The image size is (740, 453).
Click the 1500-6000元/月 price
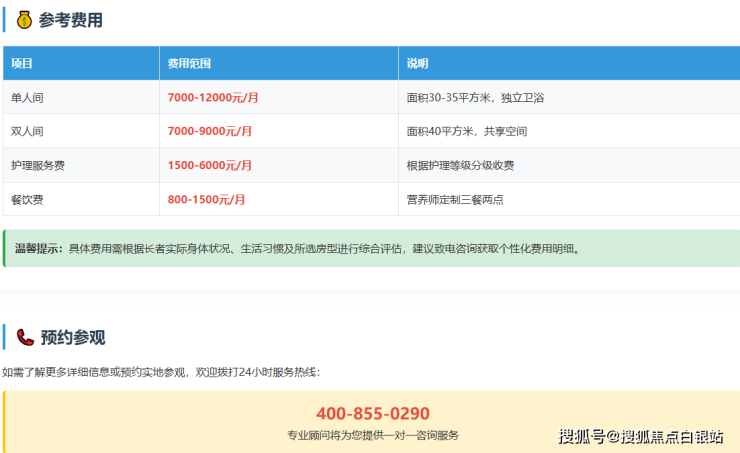coord(210,165)
